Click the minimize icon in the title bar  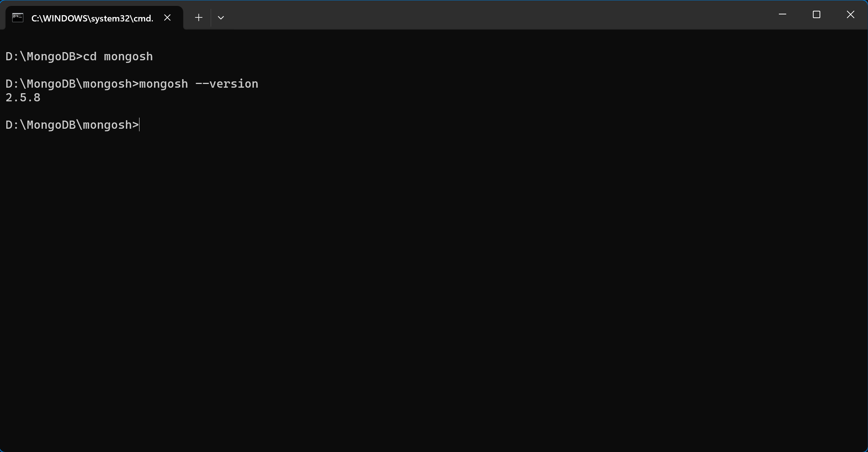tap(783, 14)
